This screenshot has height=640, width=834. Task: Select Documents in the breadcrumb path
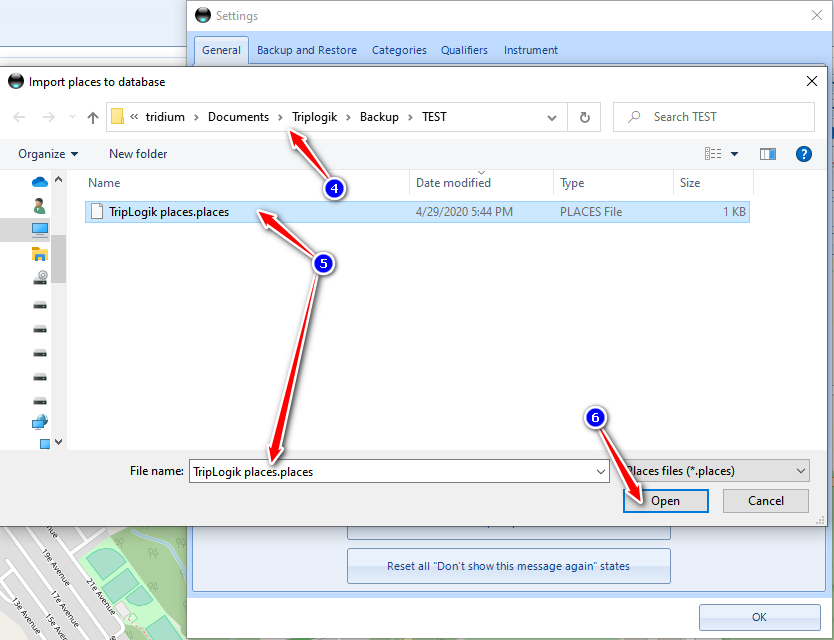click(238, 117)
